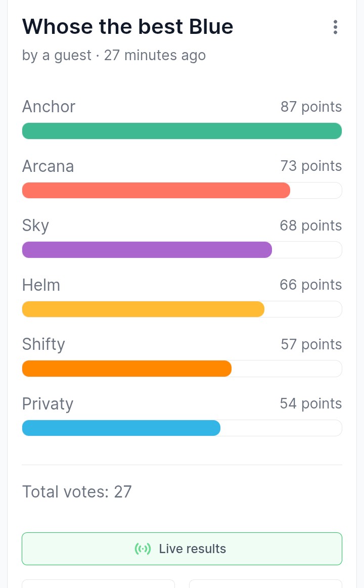The height and width of the screenshot is (588, 364).
Task: Select the Arcana option label
Action: coord(48,166)
